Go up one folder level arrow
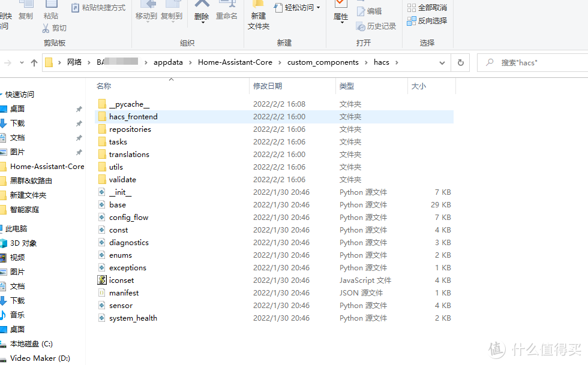The width and height of the screenshot is (588, 365). 34,62
